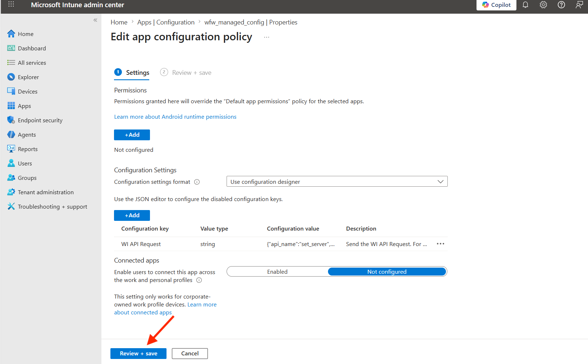The height and width of the screenshot is (364, 588).
Task: Collapse the left navigation pane
Action: pos(95,20)
